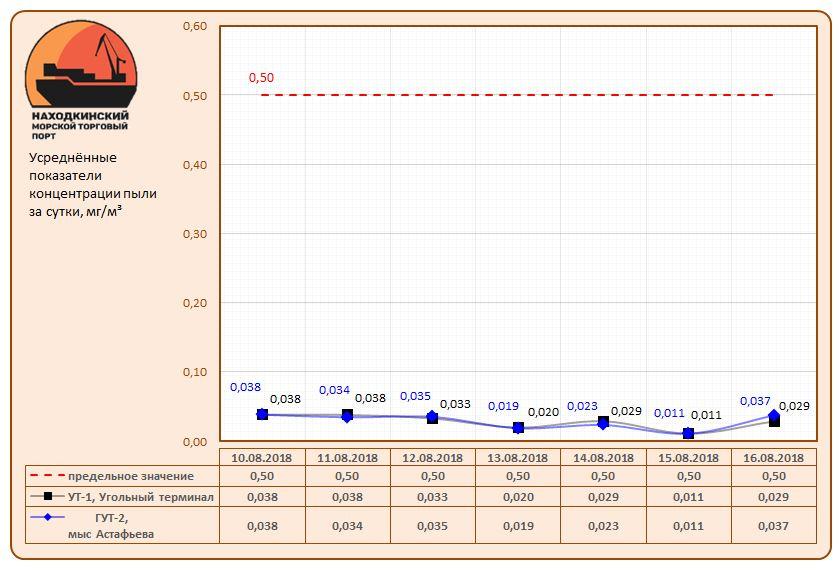839x571 pixels.
Task: Select the chart data point above 13.08.2018
Action: (518, 427)
